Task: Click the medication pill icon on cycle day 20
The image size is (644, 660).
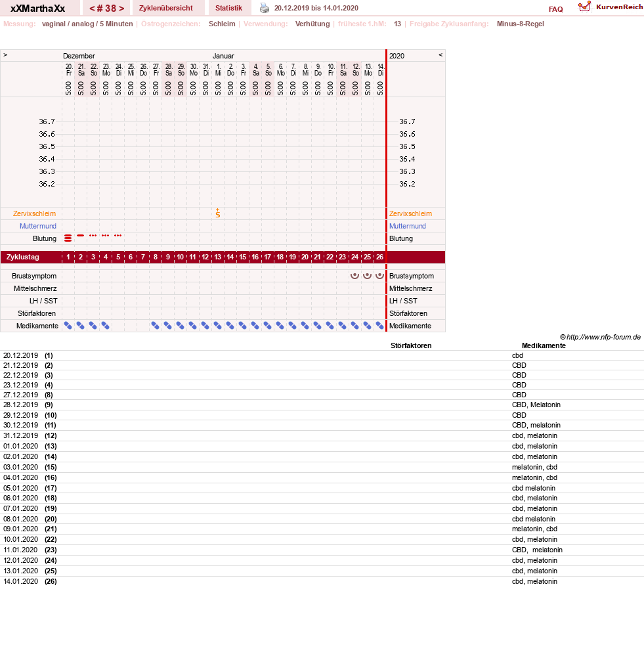Action: (305, 325)
